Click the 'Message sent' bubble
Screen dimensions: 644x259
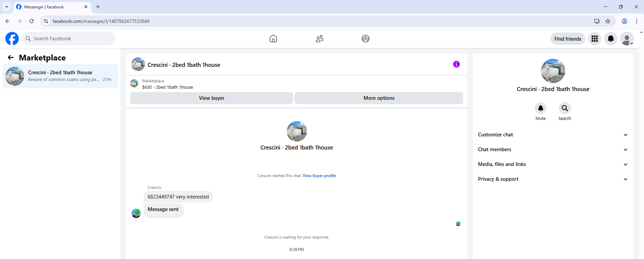pyautogui.click(x=163, y=210)
